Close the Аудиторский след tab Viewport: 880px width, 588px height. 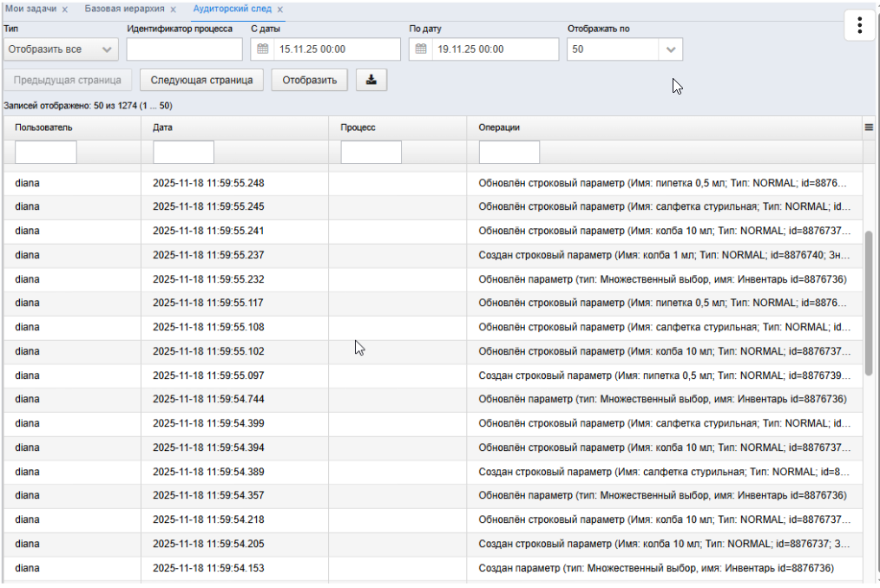[x=279, y=10]
